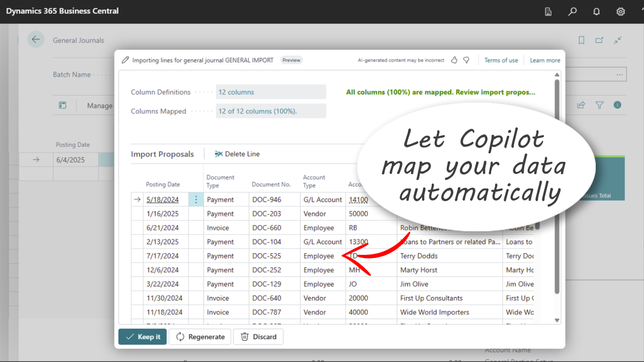Click Dynamics 365 Business Central title

tap(62, 11)
